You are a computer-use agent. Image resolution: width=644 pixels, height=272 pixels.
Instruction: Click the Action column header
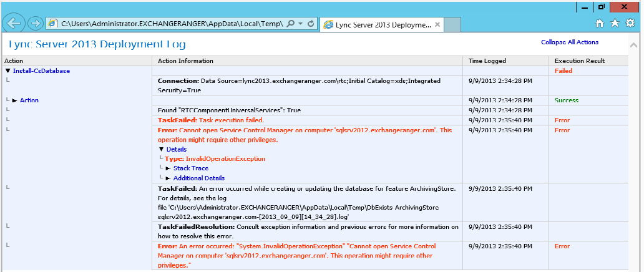14,61
